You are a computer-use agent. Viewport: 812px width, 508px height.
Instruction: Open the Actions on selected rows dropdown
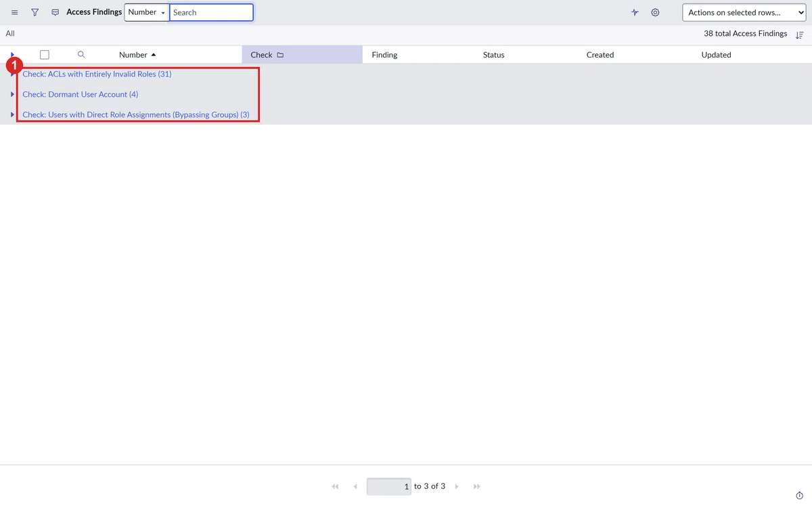click(x=744, y=12)
